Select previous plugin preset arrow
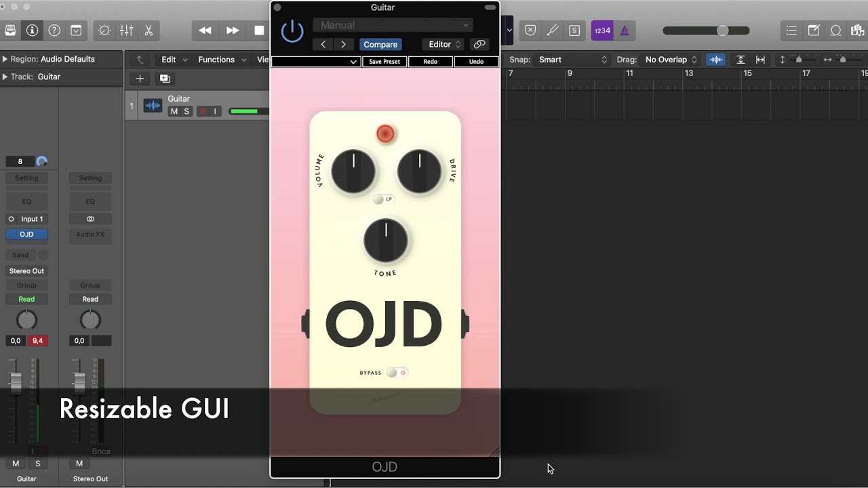 (x=323, y=44)
